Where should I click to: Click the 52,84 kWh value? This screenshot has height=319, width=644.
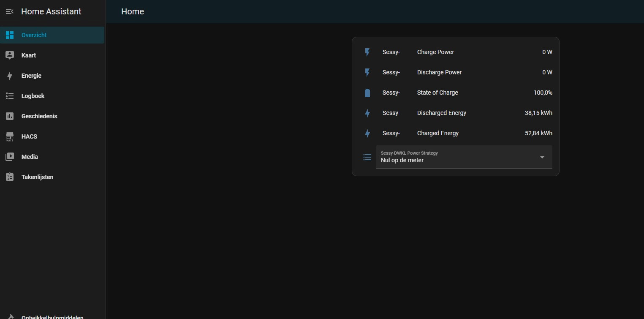tap(538, 133)
